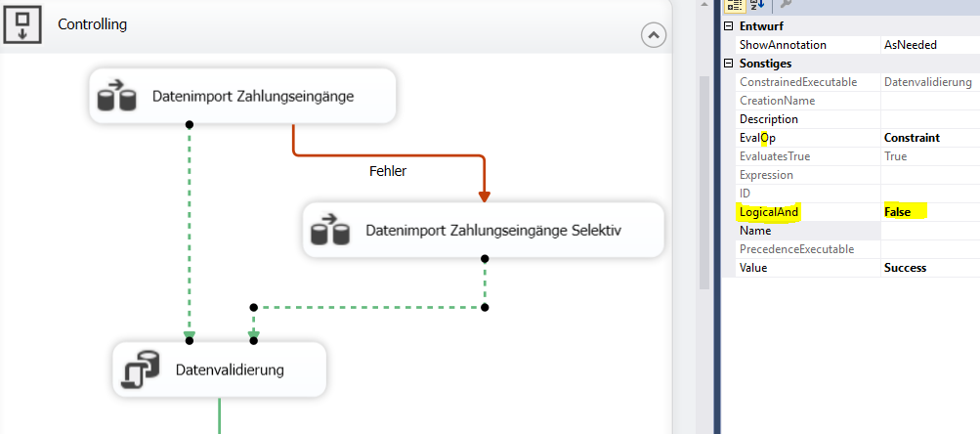Click the Controlling sequence container icon
The width and height of the screenshot is (980, 434).
pos(21,24)
